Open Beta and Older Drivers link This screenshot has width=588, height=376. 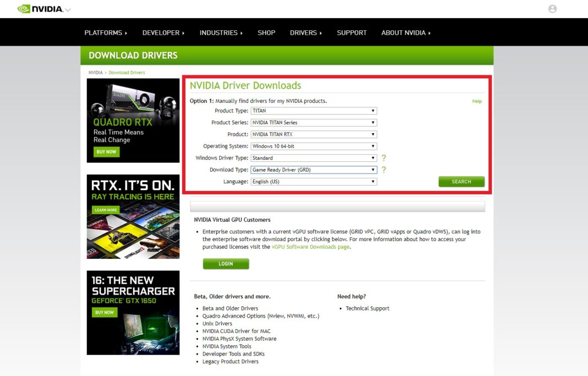coord(230,308)
